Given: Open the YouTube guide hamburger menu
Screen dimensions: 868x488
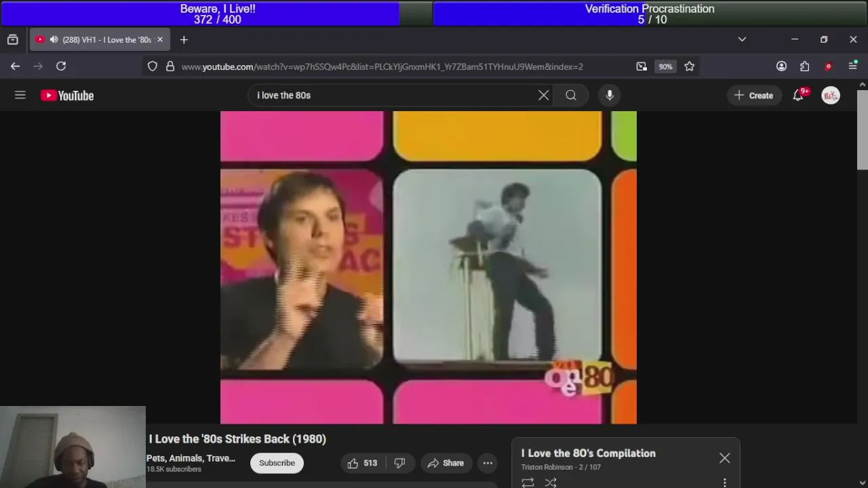Looking at the screenshot, I should (20, 96).
